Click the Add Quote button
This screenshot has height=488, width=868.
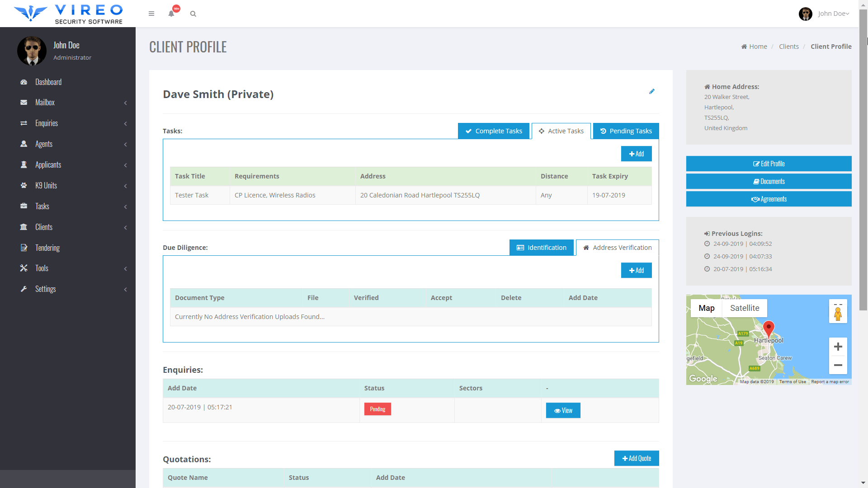637,458
